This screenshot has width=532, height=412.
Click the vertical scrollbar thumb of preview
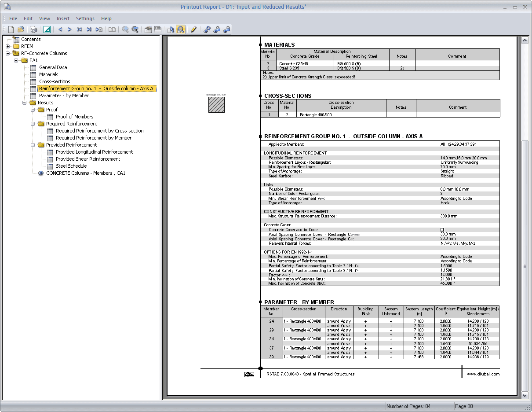click(524, 266)
